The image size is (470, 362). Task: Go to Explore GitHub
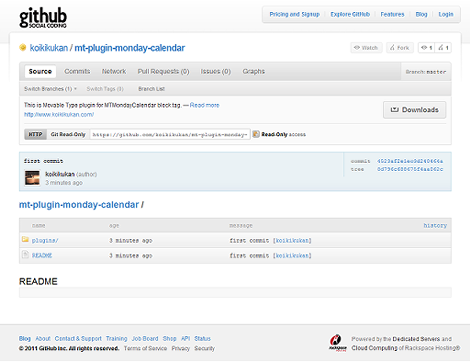point(350,14)
